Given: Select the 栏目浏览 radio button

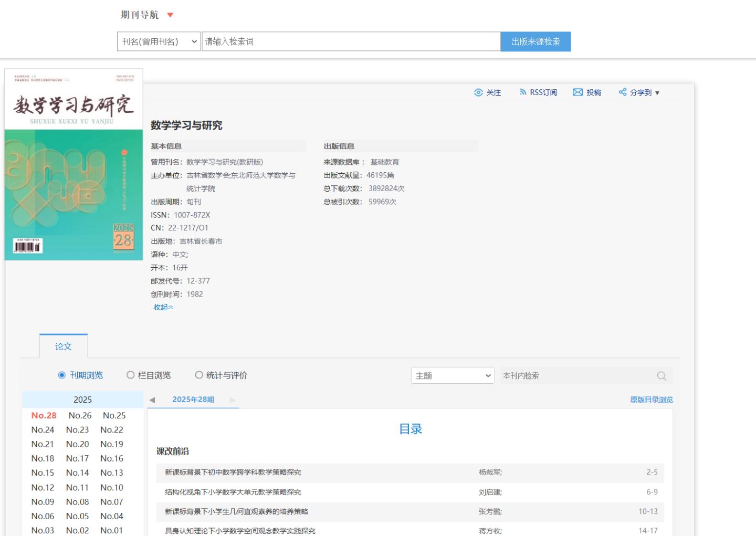Looking at the screenshot, I should pos(131,375).
